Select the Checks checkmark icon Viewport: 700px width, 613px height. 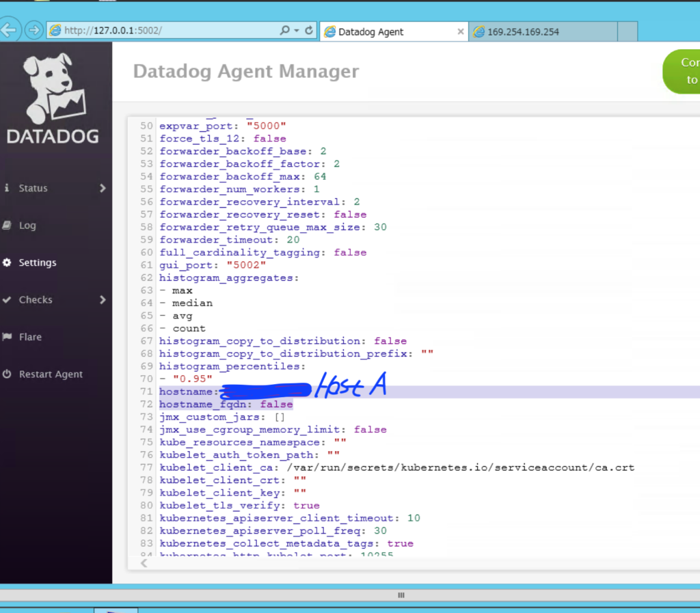tap(8, 299)
